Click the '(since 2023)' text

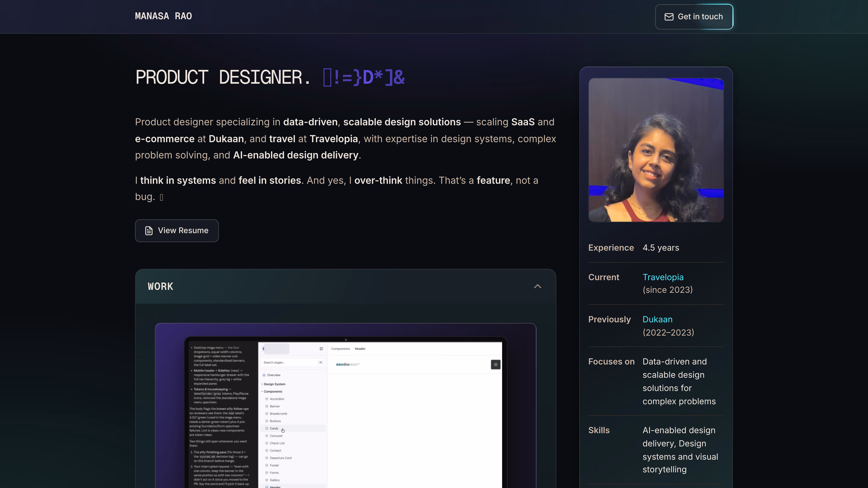click(x=668, y=290)
